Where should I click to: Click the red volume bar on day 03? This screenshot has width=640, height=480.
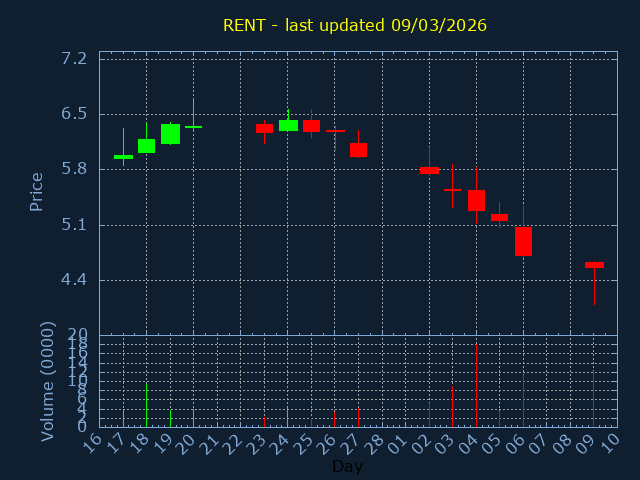coord(452,406)
